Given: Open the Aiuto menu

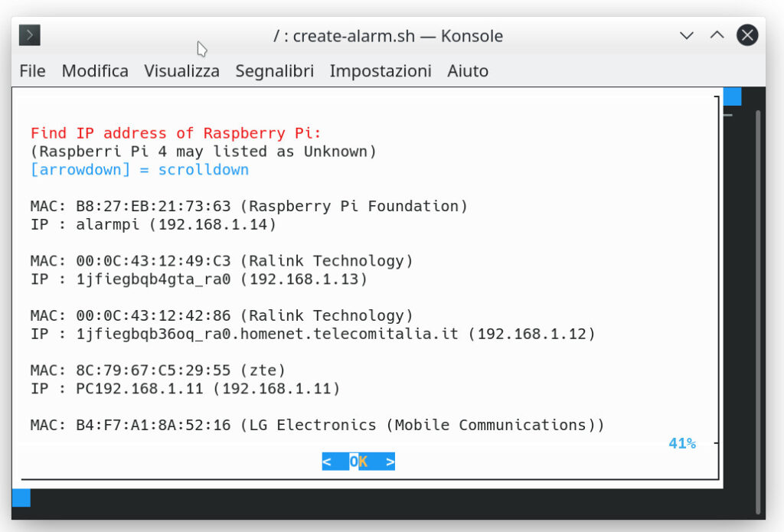Looking at the screenshot, I should click(468, 71).
